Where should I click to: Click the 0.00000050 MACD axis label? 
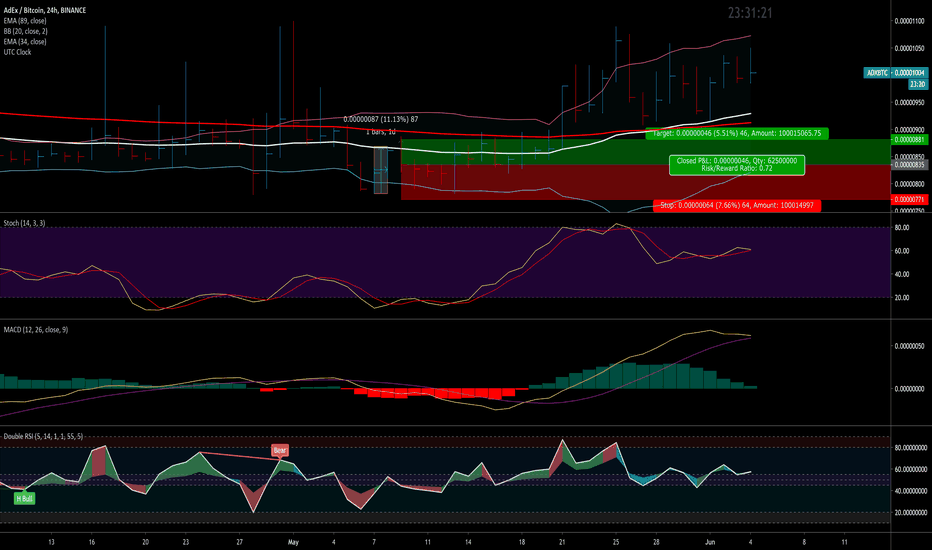pos(909,346)
